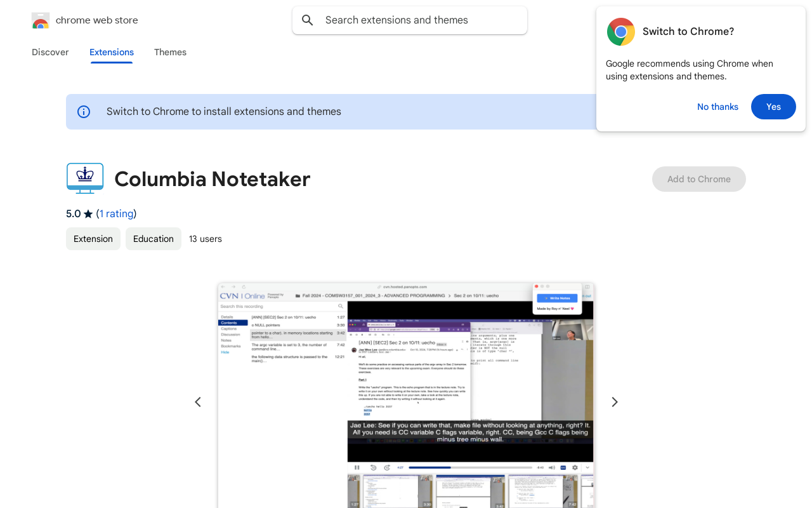The height and width of the screenshot is (508, 812).
Task: Open the Discover tab
Action: coord(50,52)
